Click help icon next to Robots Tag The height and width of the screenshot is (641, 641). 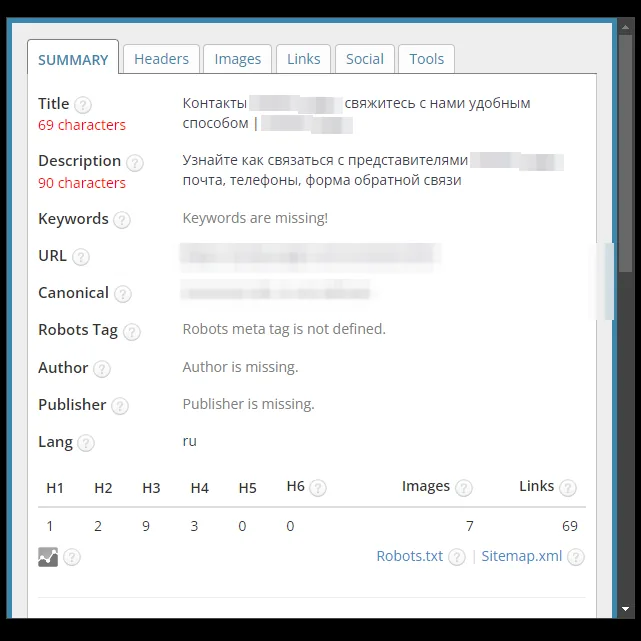(x=132, y=332)
